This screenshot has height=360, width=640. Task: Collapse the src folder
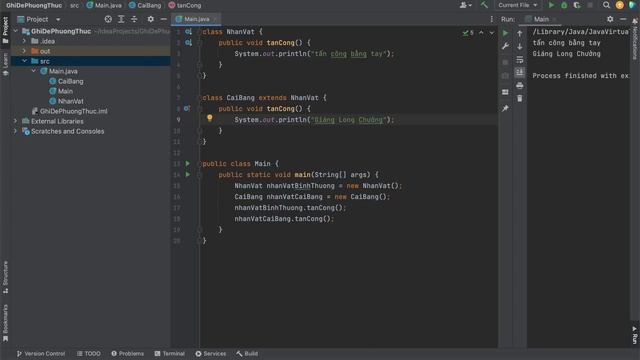pos(24,61)
